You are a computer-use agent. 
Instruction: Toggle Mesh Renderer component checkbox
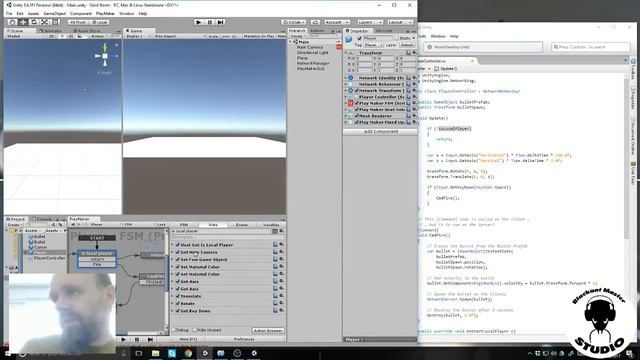point(356,116)
